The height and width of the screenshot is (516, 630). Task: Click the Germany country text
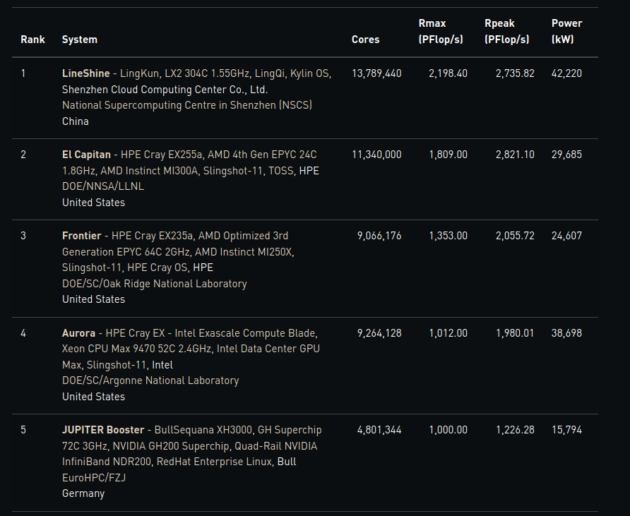(83, 493)
